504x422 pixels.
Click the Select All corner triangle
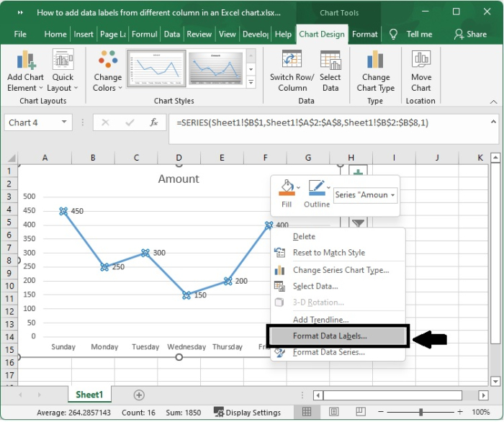12,158
